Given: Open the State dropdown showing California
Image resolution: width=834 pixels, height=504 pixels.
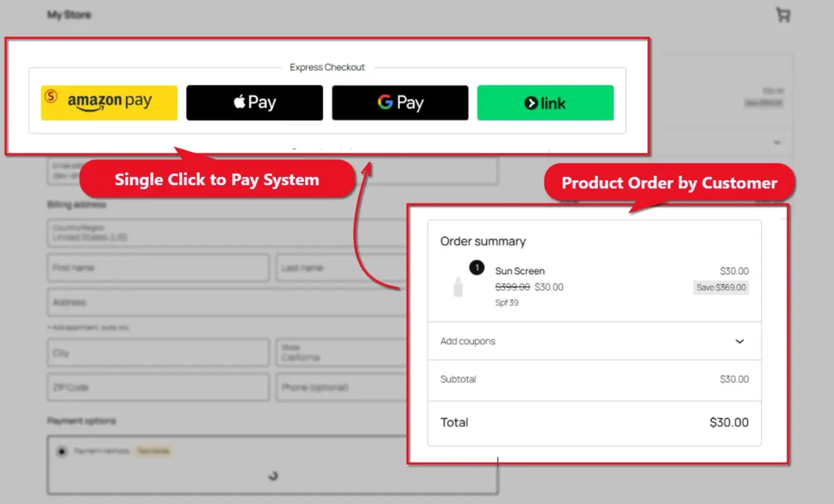Looking at the screenshot, I should [x=342, y=353].
